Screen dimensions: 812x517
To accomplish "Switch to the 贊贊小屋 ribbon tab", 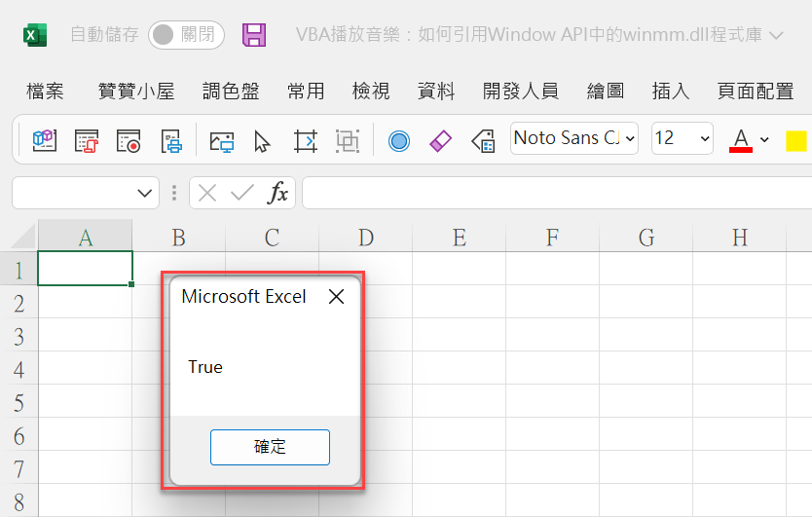I will 136,92.
